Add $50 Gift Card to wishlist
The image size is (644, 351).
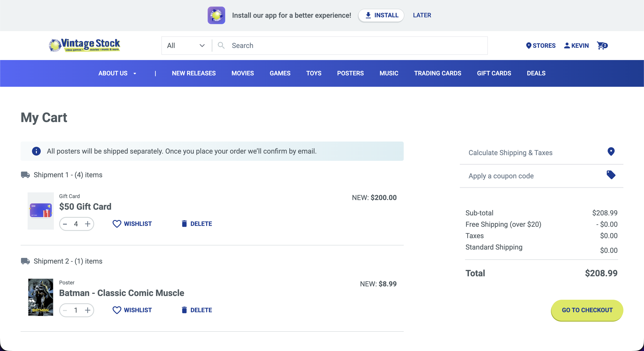tap(132, 224)
